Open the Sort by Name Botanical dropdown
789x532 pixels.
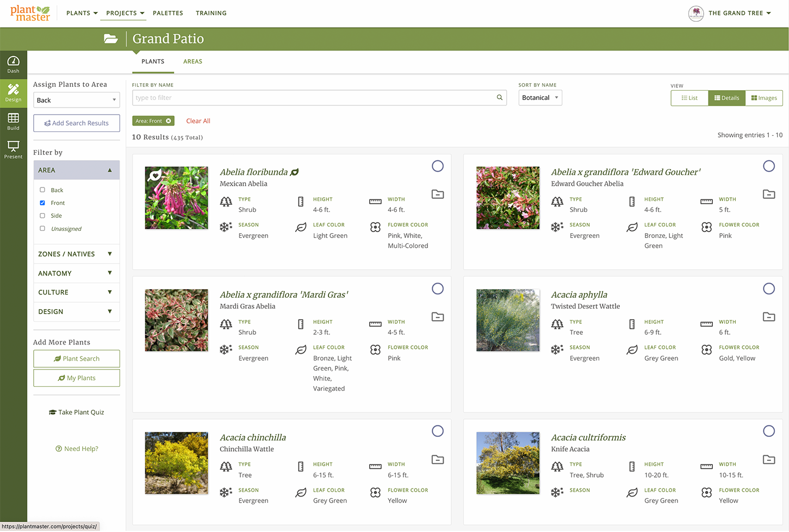click(540, 98)
